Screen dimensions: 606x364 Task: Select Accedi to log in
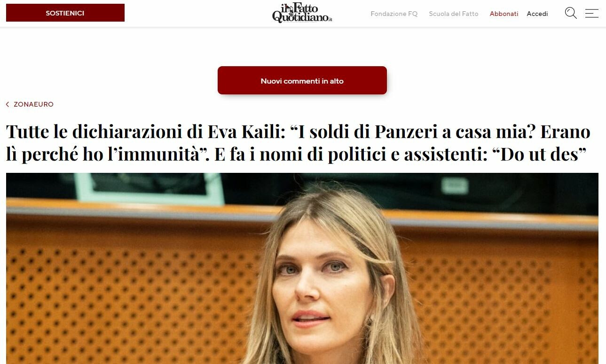click(x=537, y=14)
